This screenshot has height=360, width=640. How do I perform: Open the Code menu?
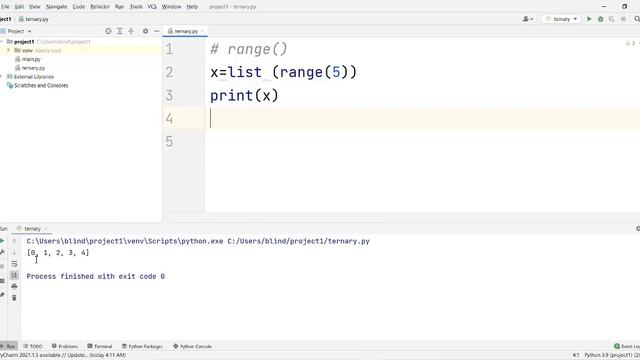(x=79, y=7)
